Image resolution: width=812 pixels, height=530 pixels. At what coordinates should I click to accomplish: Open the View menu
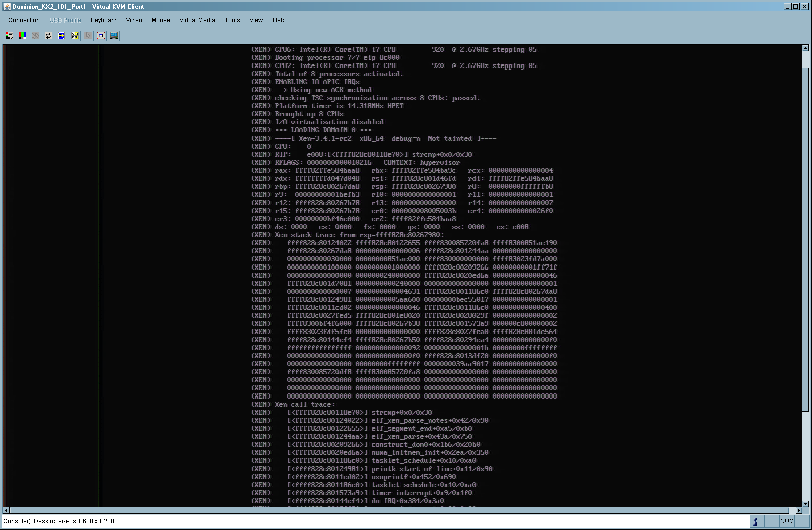point(256,20)
